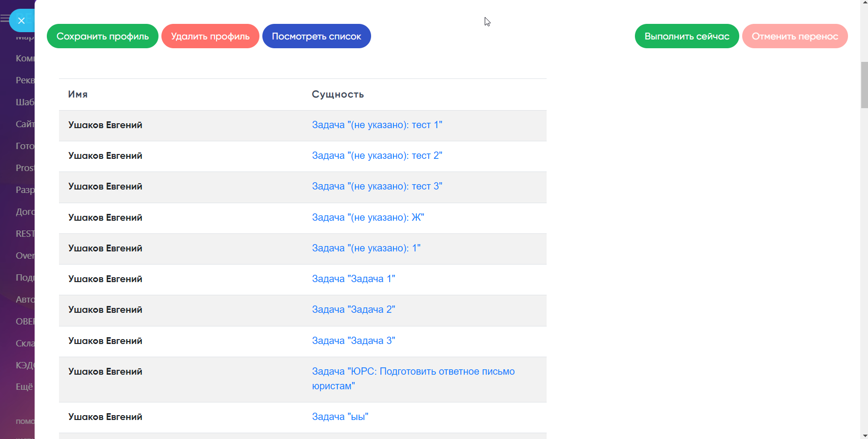Open Посмотреть список
This screenshot has height=439, width=868.
click(x=316, y=36)
